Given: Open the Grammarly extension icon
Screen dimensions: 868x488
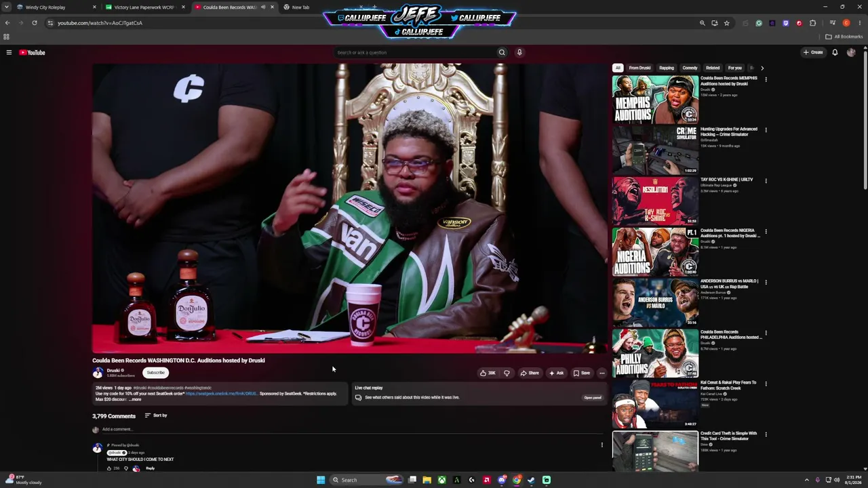Looking at the screenshot, I should (759, 23).
